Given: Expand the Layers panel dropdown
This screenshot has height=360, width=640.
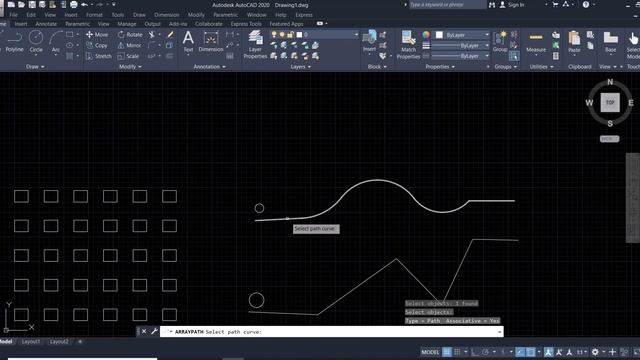Looking at the screenshot, I should click(x=301, y=67).
